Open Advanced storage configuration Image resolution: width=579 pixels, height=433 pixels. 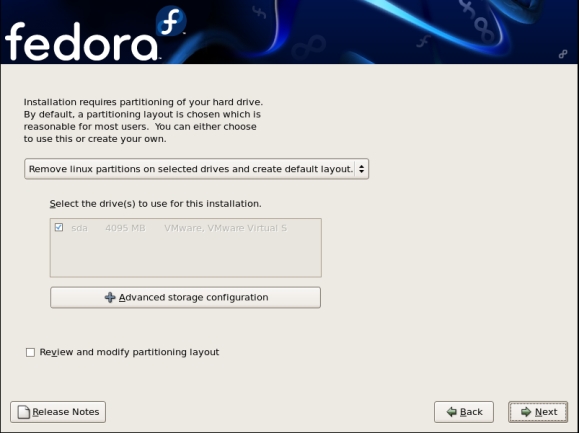coord(185,297)
